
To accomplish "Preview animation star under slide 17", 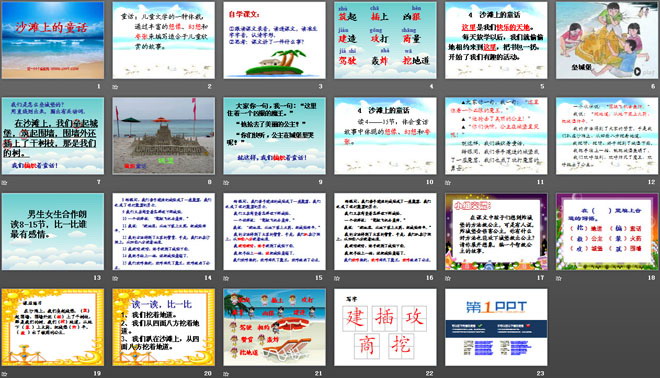I will point(448,278).
